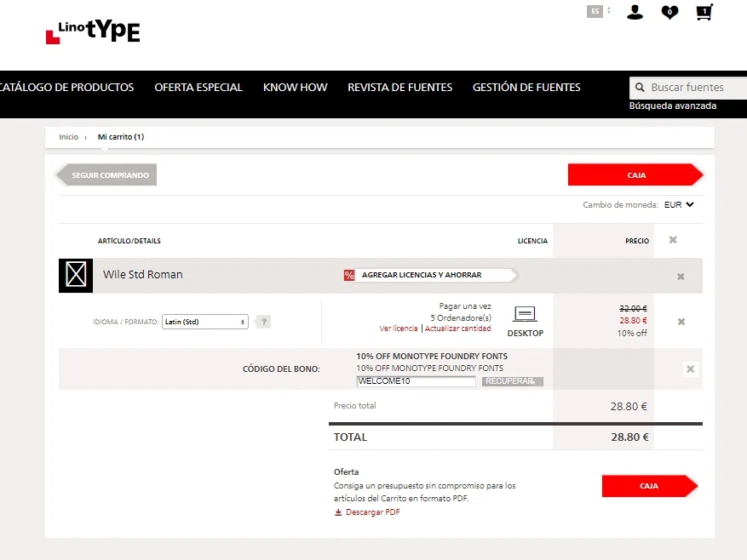Click the Desktop license laptop icon
747x560 pixels.
point(525,314)
